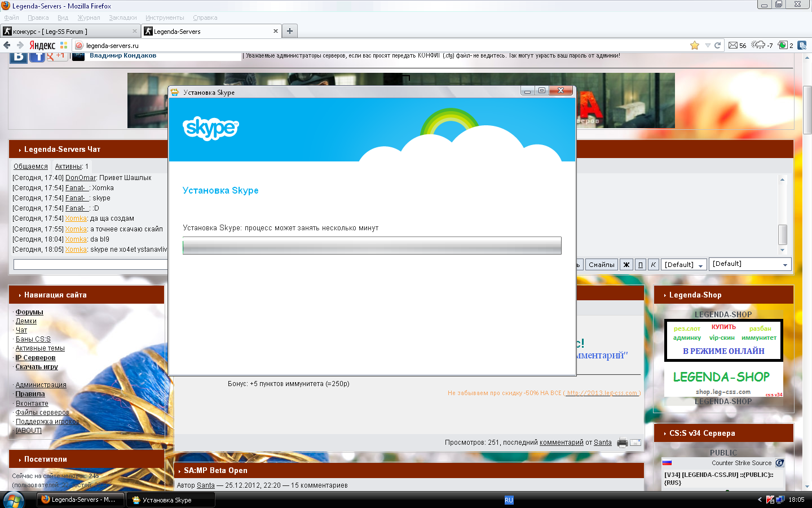The width and height of the screenshot is (812, 508).
Task: Open the colored Yandex services grid icon
Action: pos(64,45)
